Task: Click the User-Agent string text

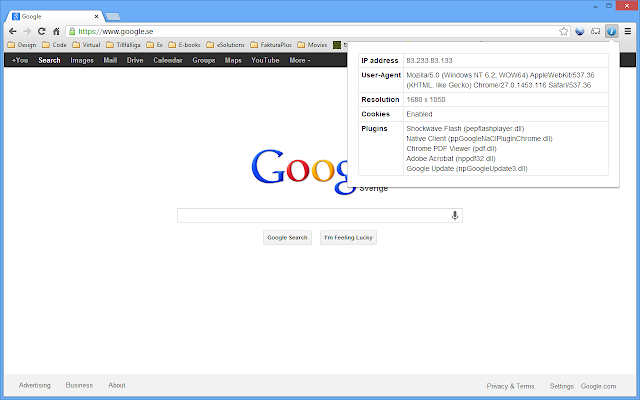Action: tap(500, 80)
